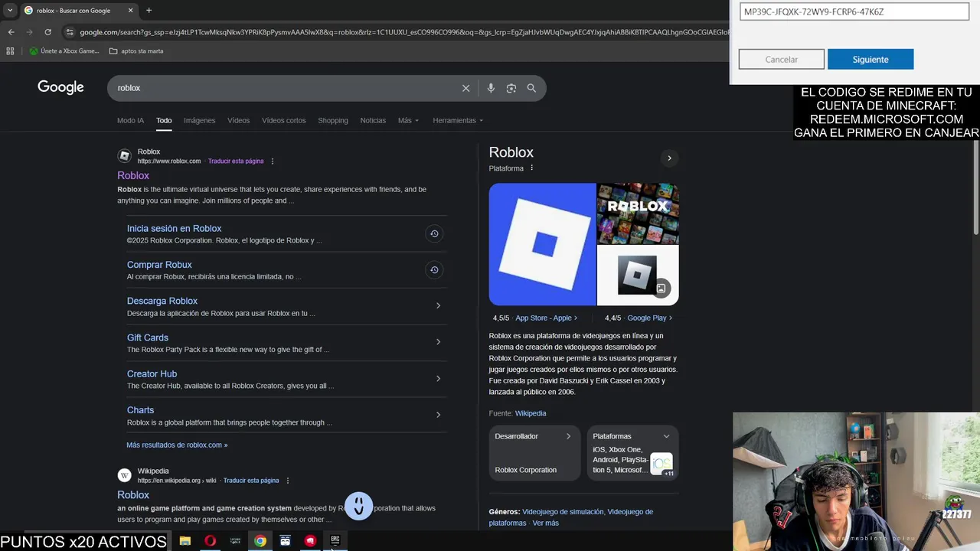Click the Google search text field
The image size is (980, 551).
pos(283,88)
